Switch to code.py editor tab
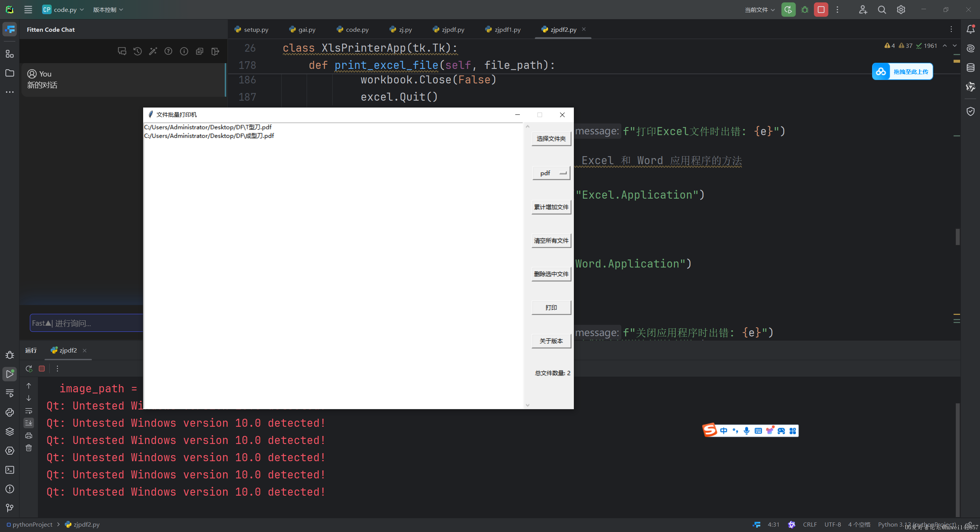This screenshot has height=532, width=980. 353,29
